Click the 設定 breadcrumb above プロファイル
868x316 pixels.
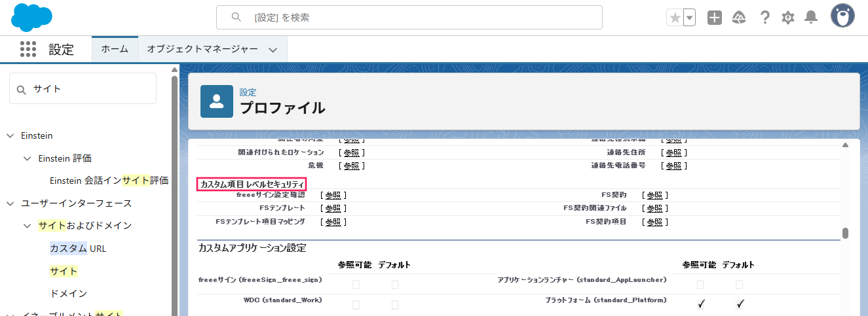pos(248,92)
